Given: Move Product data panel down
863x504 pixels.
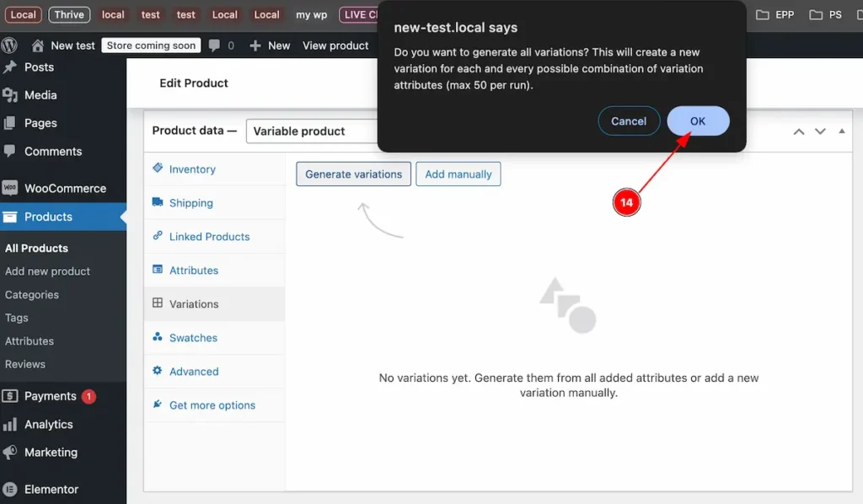Looking at the screenshot, I should (820, 131).
